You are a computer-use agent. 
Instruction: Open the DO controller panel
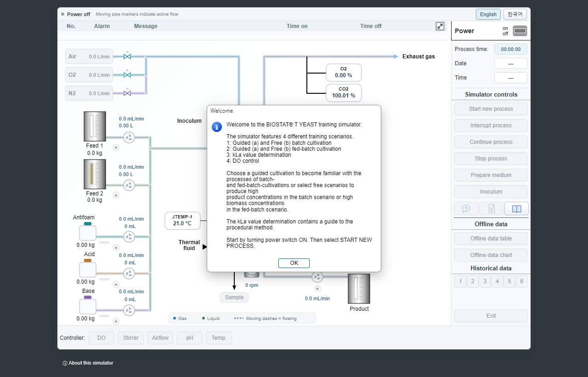pos(101,338)
